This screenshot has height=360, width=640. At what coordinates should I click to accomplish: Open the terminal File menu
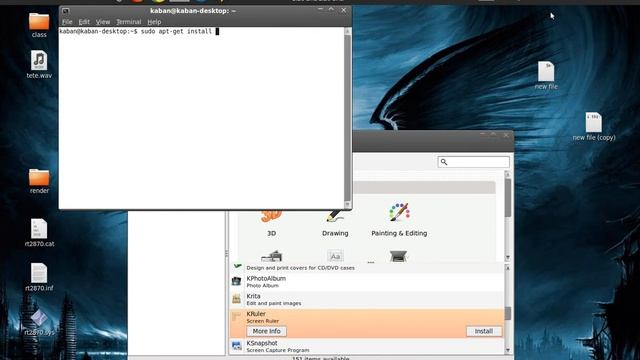click(x=67, y=22)
